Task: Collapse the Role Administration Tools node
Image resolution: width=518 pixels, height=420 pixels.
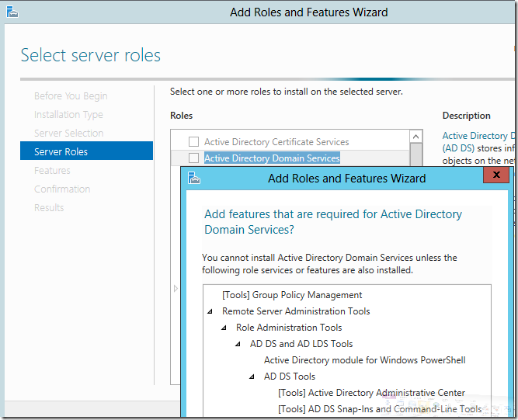Action: pyautogui.click(x=224, y=328)
